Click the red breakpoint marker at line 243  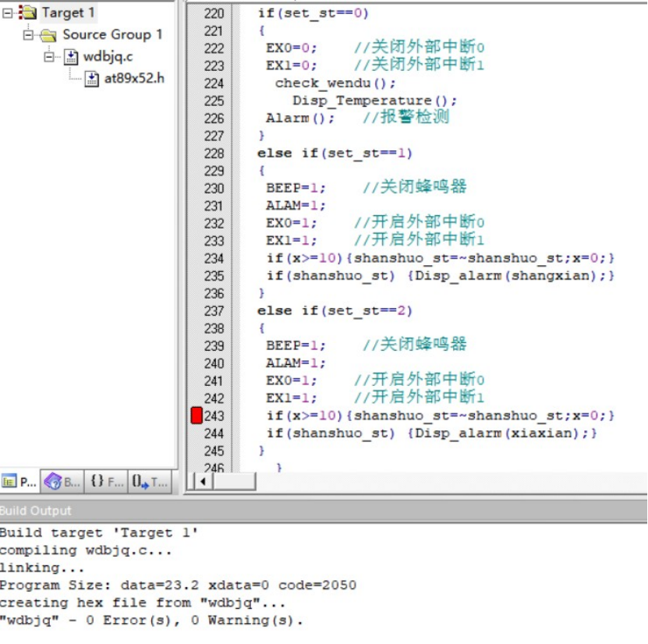click(x=197, y=416)
